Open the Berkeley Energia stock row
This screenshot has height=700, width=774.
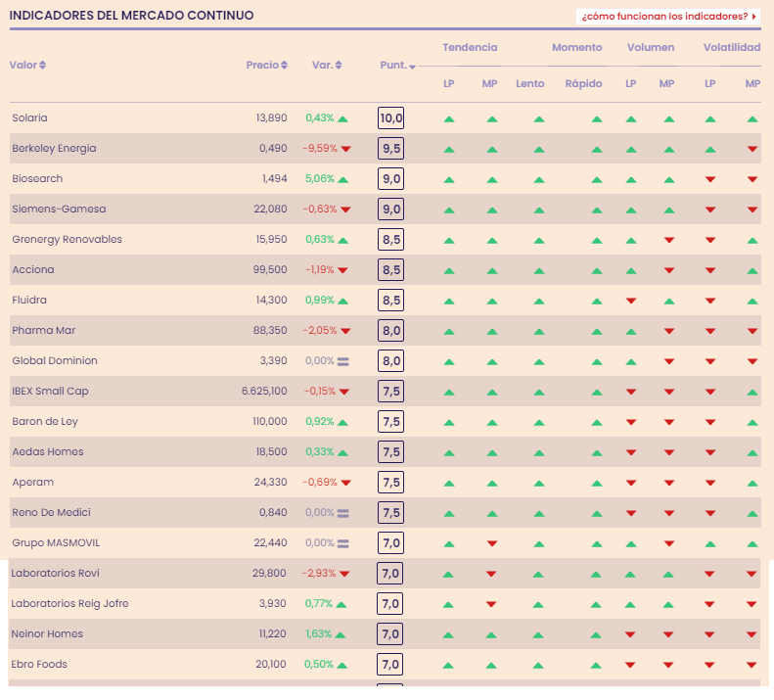pos(385,148)
